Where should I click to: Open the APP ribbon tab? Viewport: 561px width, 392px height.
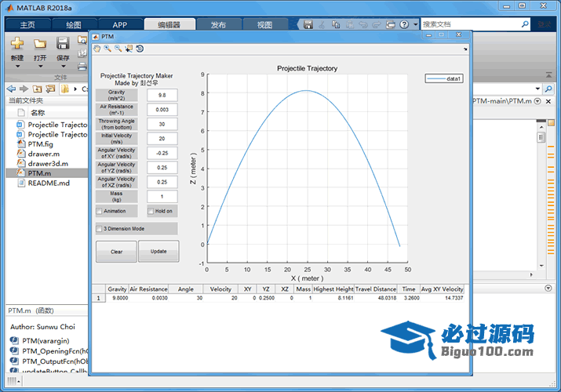click(x=118, y=25)
